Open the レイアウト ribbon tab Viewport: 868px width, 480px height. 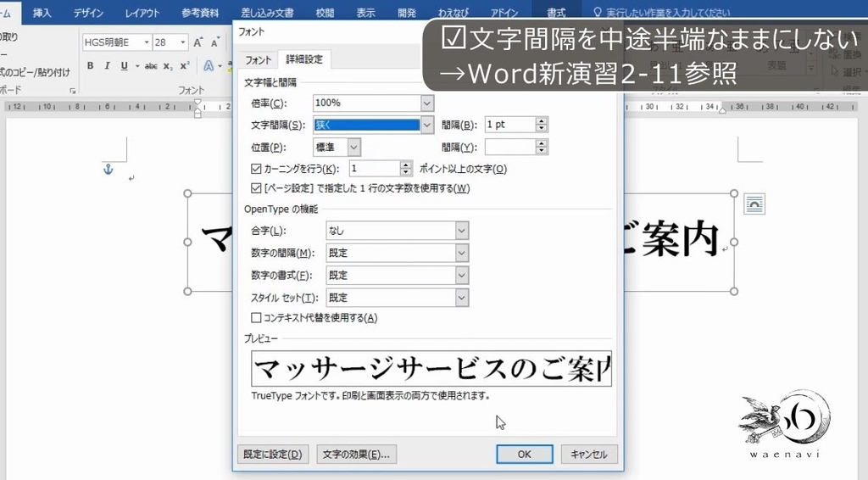[142, 12]
